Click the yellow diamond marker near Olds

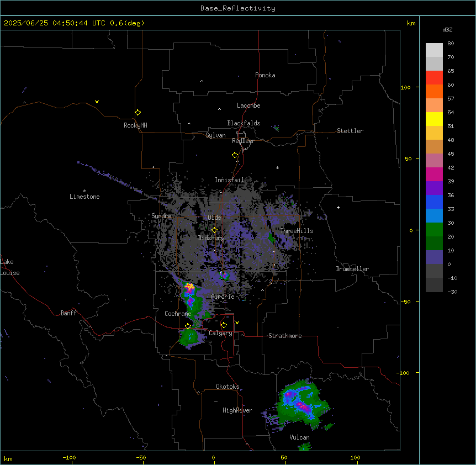(x=214, y=230)
